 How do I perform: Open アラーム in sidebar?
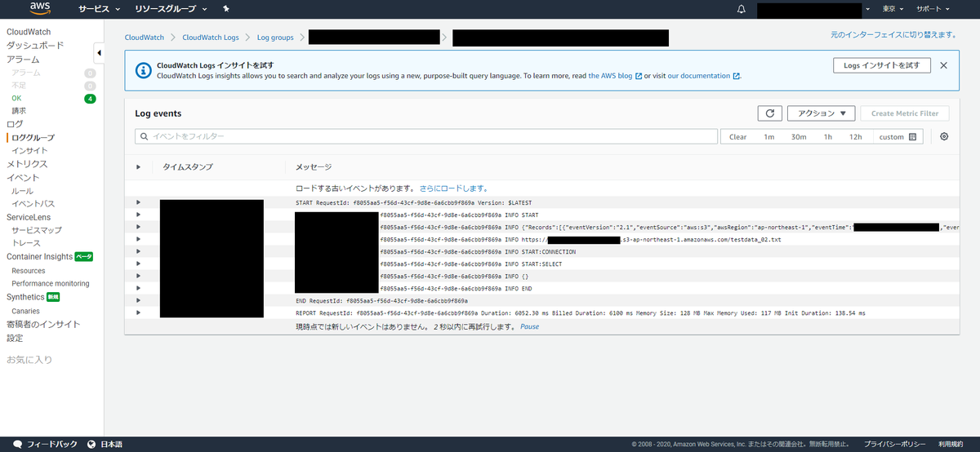[23, 60]
